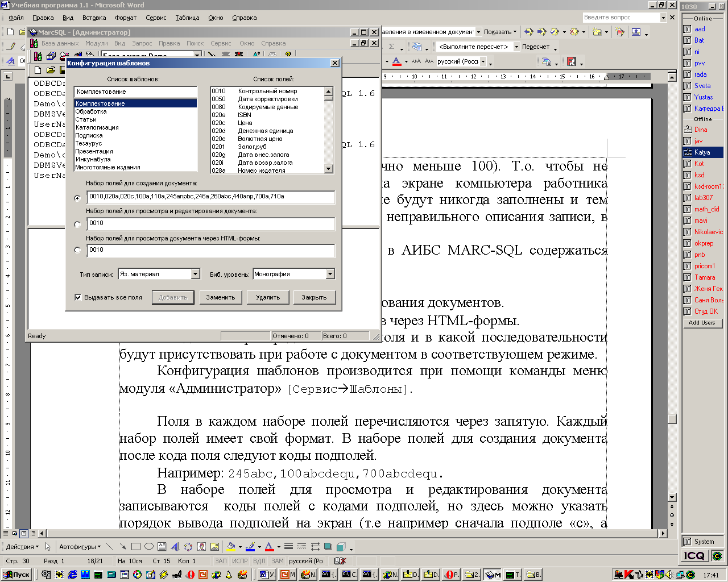Select the oval drawing tool

tap(149, 547)
